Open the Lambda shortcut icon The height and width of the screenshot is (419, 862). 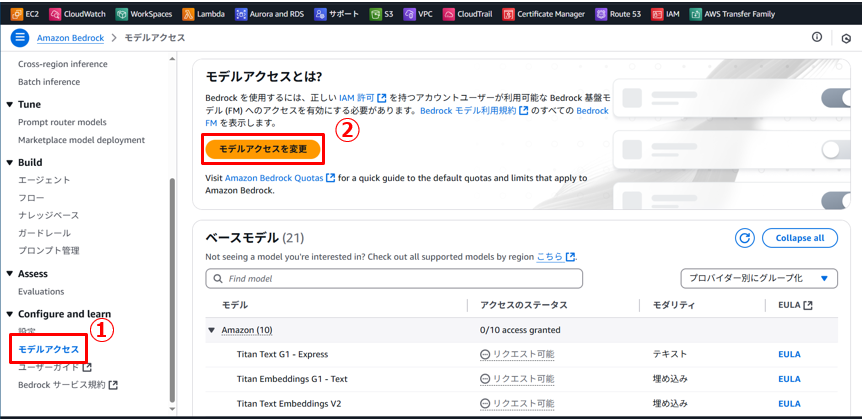tap(188, 14)
